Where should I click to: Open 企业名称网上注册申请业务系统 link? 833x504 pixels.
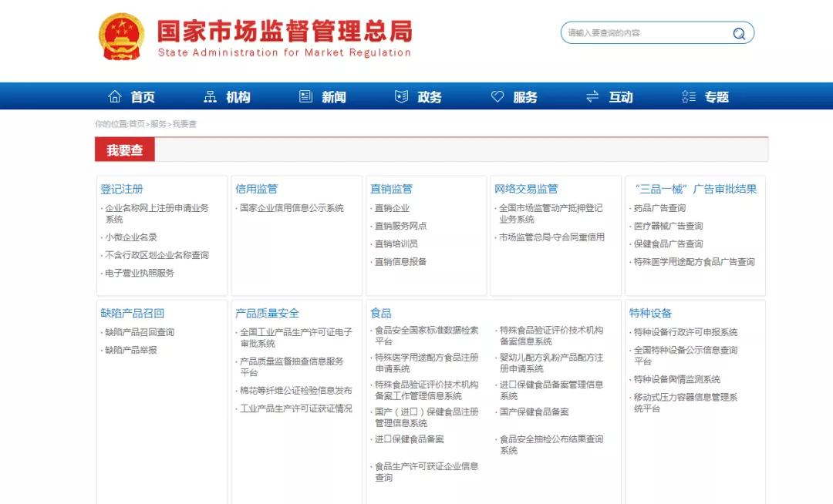pos(157,213)
